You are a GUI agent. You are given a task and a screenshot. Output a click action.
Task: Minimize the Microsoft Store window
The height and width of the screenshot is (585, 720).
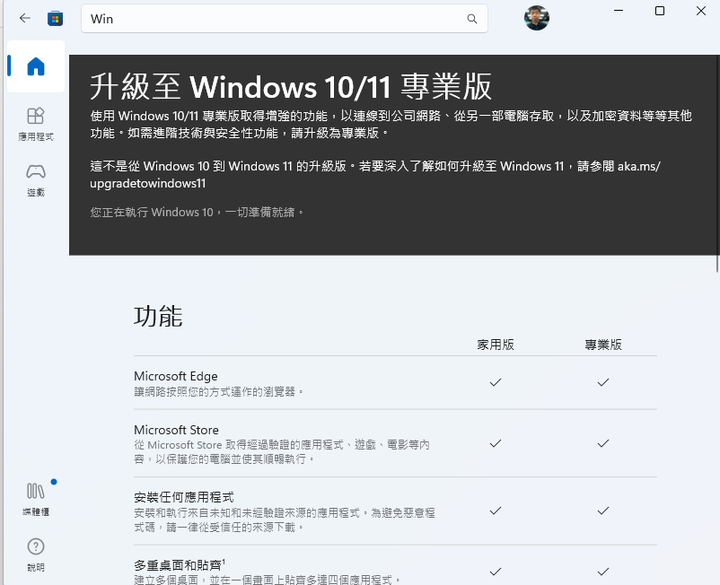click(x=619, y=11)
